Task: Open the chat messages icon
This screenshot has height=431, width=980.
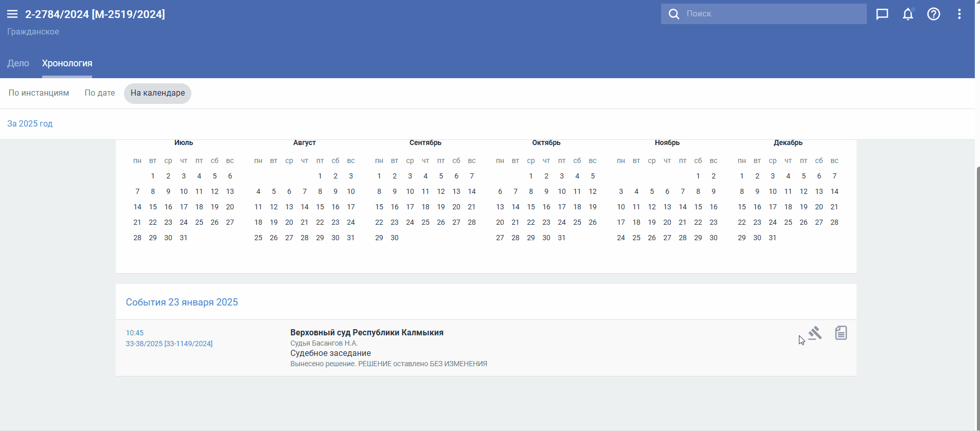Action: point(882,14)
